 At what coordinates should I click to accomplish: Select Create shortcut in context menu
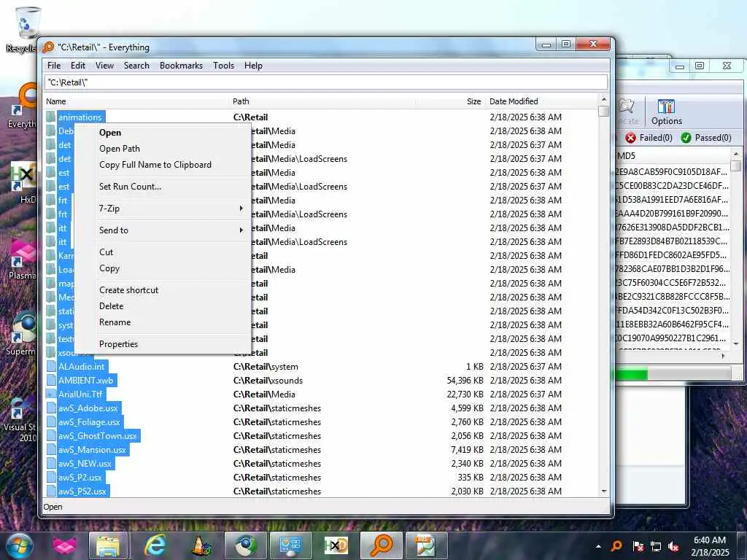pos(162,290)
